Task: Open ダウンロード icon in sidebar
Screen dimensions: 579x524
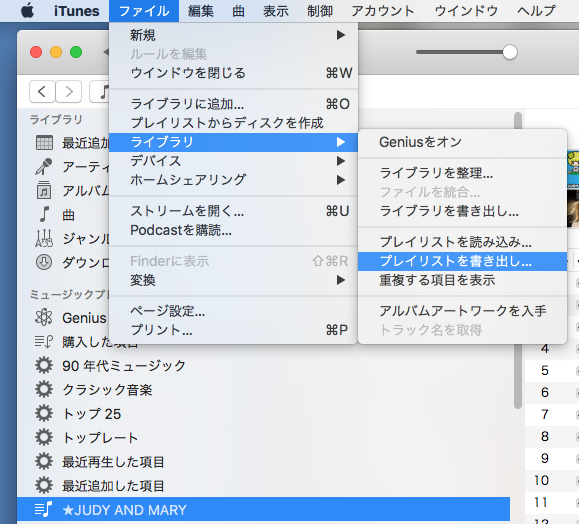Action: coord(44,262)
